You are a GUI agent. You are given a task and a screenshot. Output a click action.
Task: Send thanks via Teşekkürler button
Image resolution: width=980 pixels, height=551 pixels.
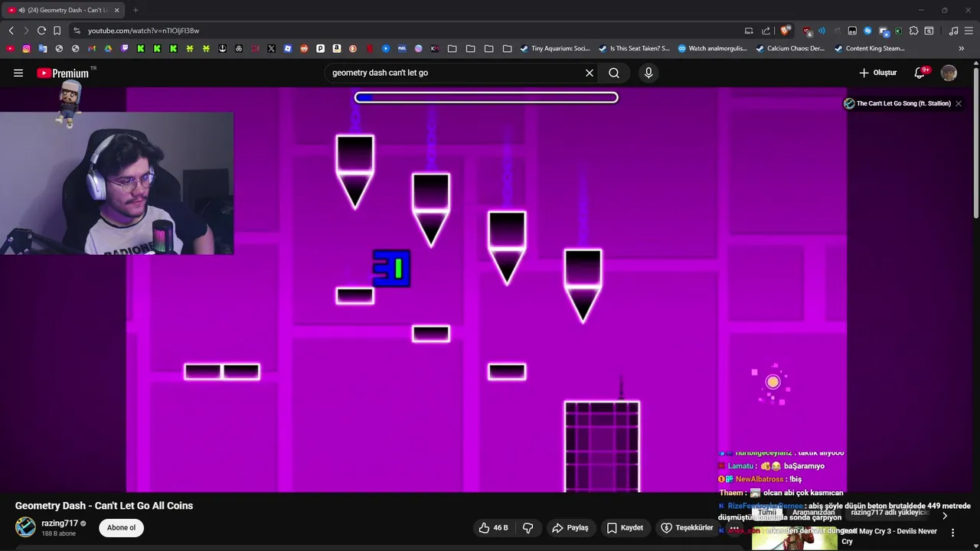click(x=687, y=527)
